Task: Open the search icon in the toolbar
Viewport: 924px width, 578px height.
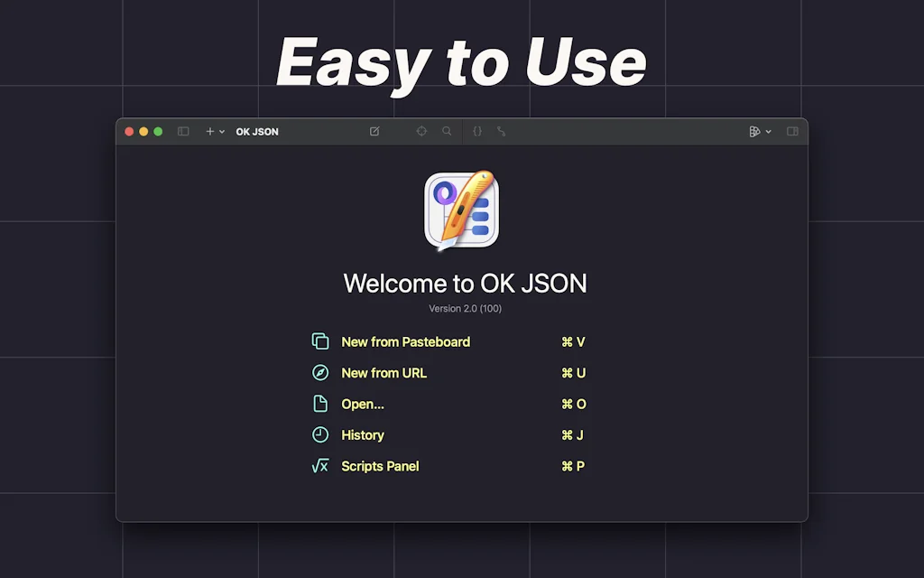Action: click(x=448, y=131)
